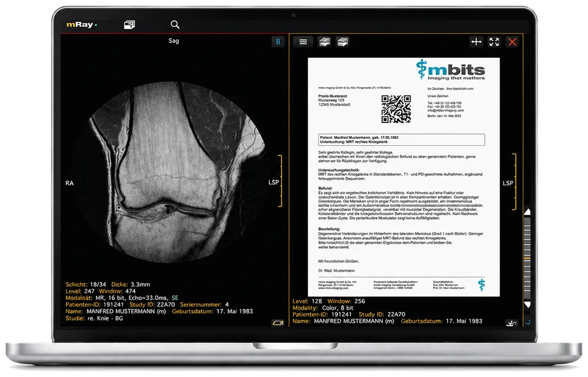Click the report window value '256'
Screen dimensions: 588x377
tap(360, 301)
